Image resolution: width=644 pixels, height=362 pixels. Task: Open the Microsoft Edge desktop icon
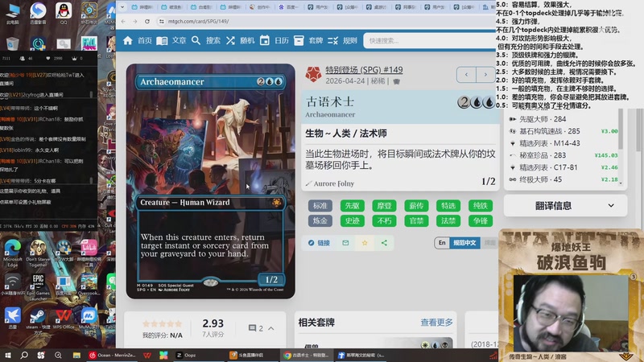(x=13, y=253)
